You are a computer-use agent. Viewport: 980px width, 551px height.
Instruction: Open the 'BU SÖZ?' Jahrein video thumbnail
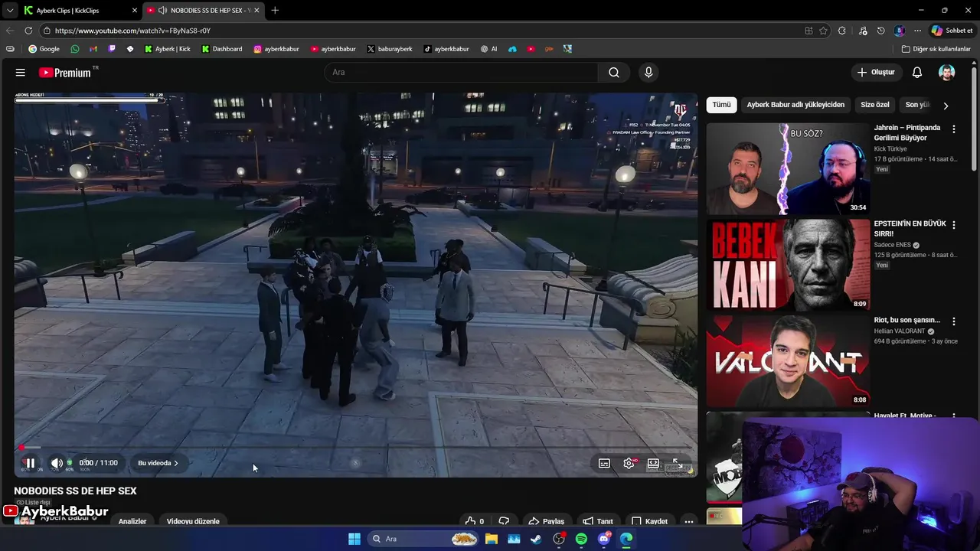click(x=788, y=168)
